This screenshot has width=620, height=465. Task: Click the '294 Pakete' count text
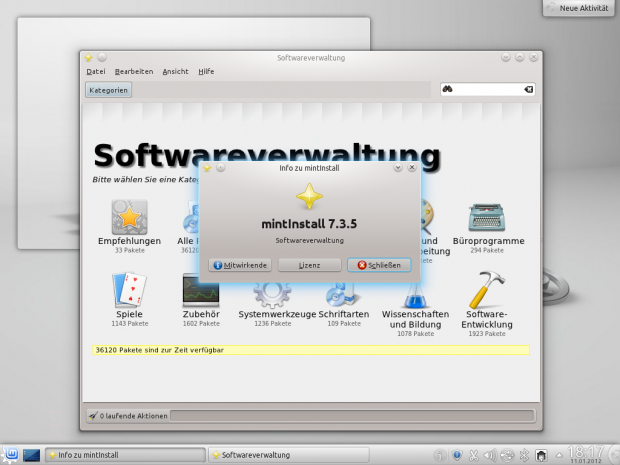[487, 250]
